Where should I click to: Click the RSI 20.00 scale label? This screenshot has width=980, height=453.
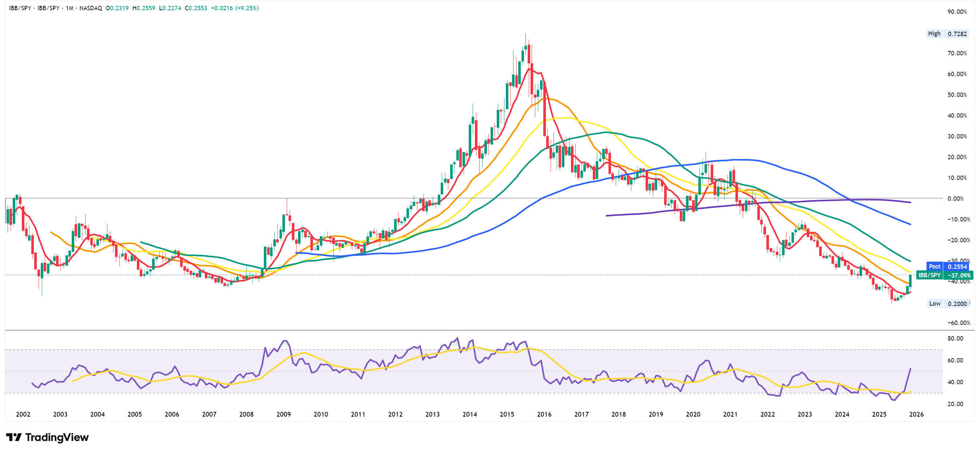point(955,404)
